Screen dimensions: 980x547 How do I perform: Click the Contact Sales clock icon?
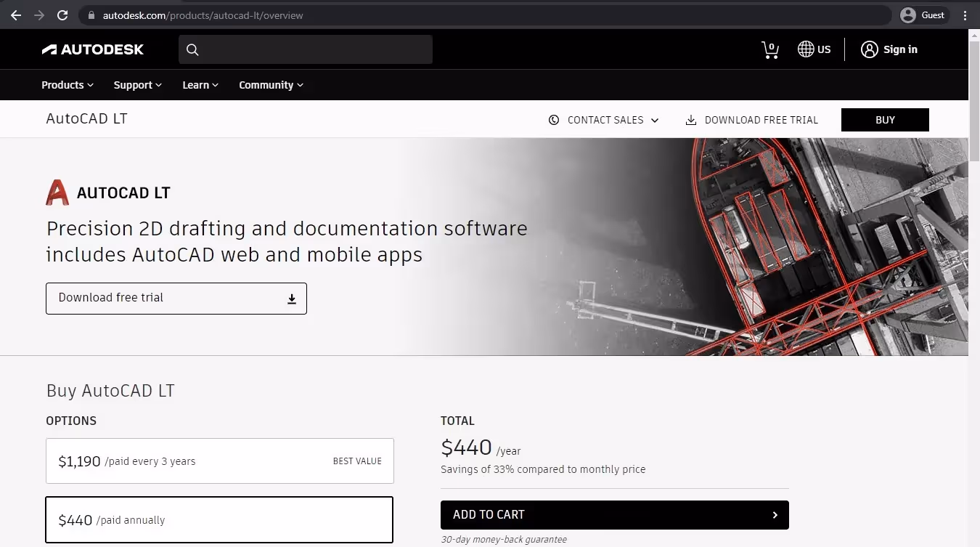pos(554,120)
